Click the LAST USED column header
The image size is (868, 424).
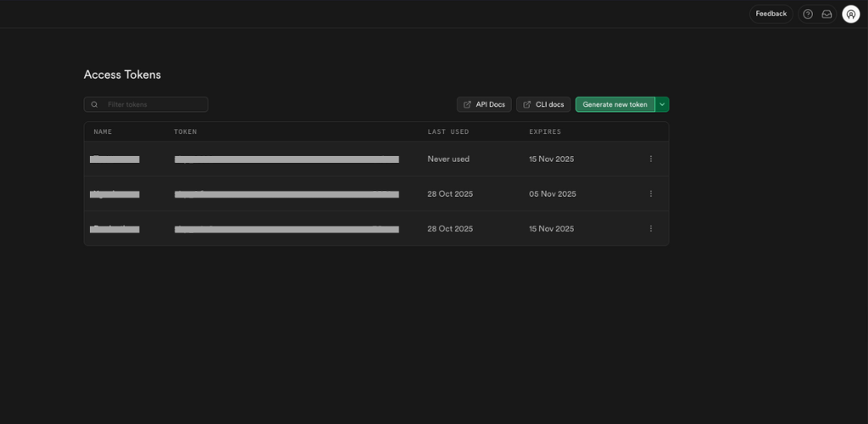click(x=448, y=132)
